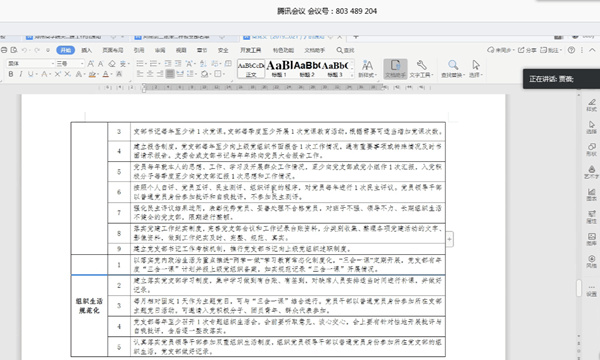Viewport: 600px width, 360px height.
Task: Apply italic with the I icon
Action: point(21,74)
